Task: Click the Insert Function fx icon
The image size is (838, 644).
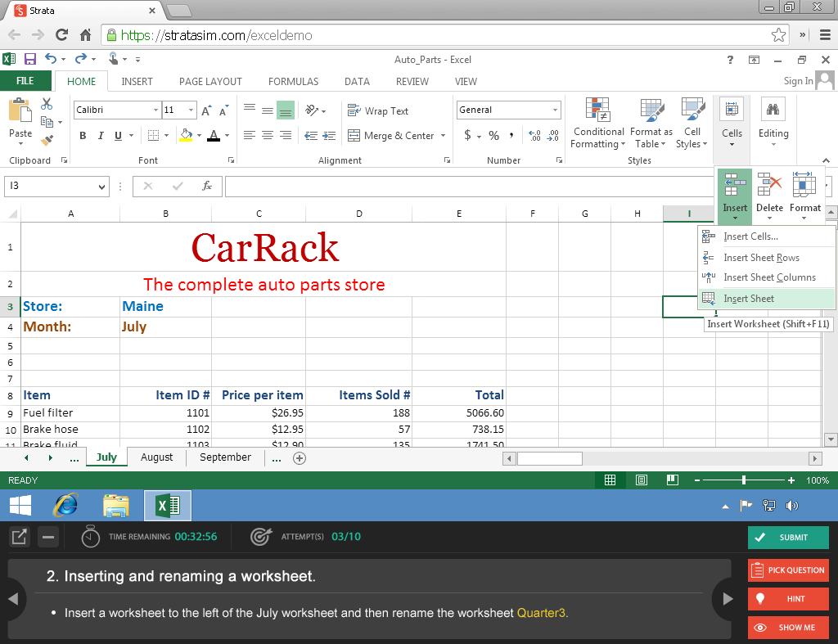Action: click(x=207, y=186)
